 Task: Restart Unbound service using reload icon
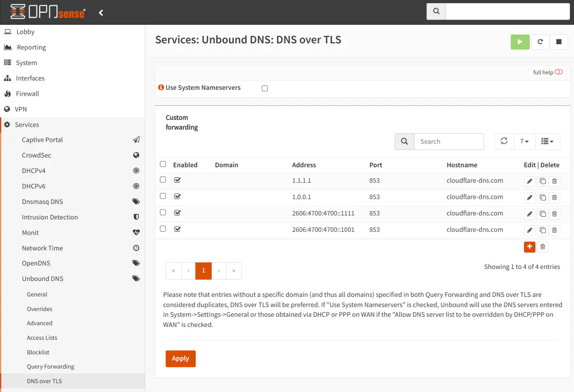tap(540, 42)
